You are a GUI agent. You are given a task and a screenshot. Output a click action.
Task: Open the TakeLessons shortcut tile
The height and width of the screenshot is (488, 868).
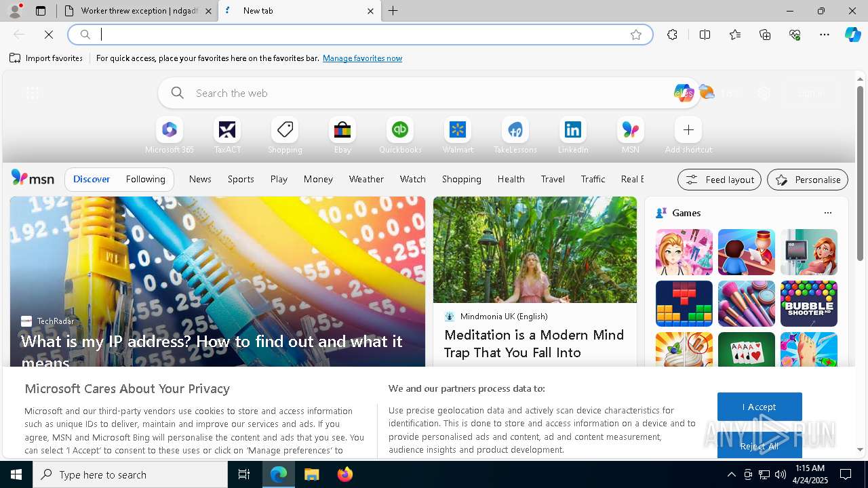pyautogui.click(x=515, y=136)
